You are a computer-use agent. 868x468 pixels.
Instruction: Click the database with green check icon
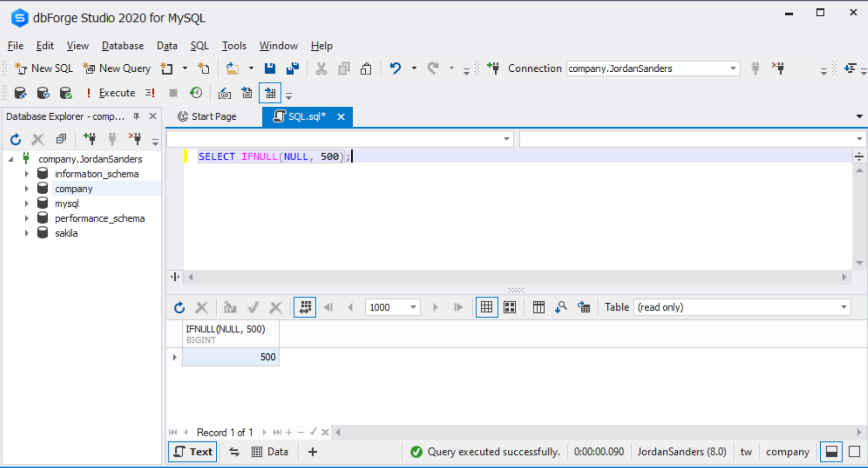point(66,93)
